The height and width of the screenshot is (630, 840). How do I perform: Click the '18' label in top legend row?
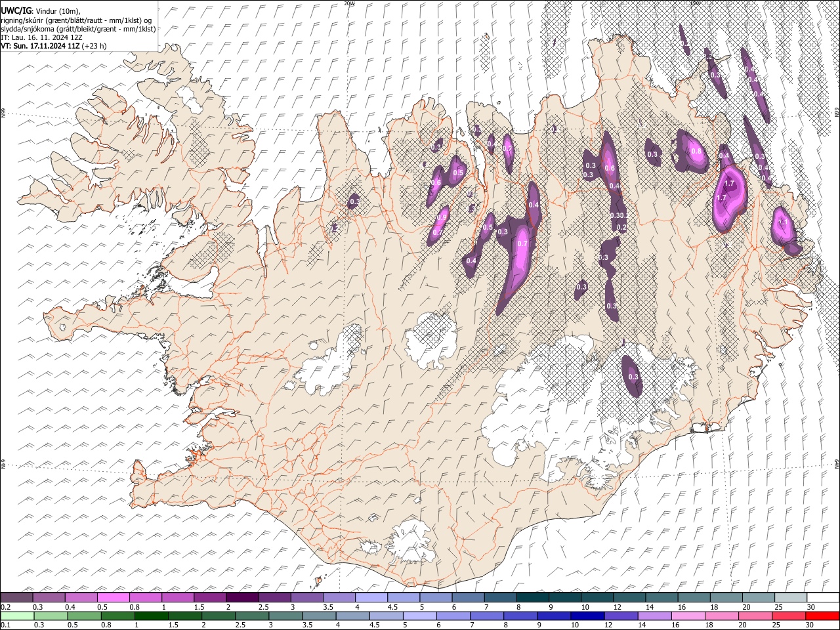(x=714, y=607)
